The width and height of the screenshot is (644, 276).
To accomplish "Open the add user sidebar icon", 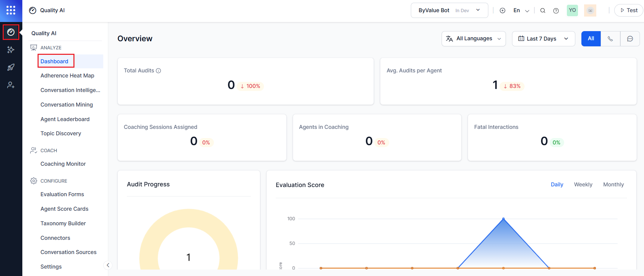I will coord(11,85).
